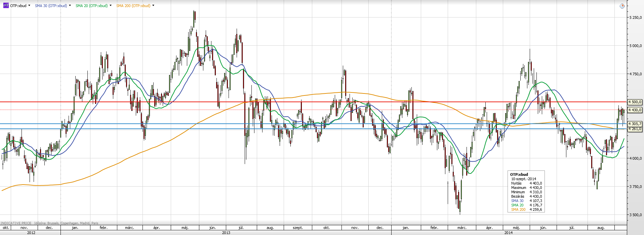Click the bold OTP:xbud title in info box

click(x=519, y=174)
